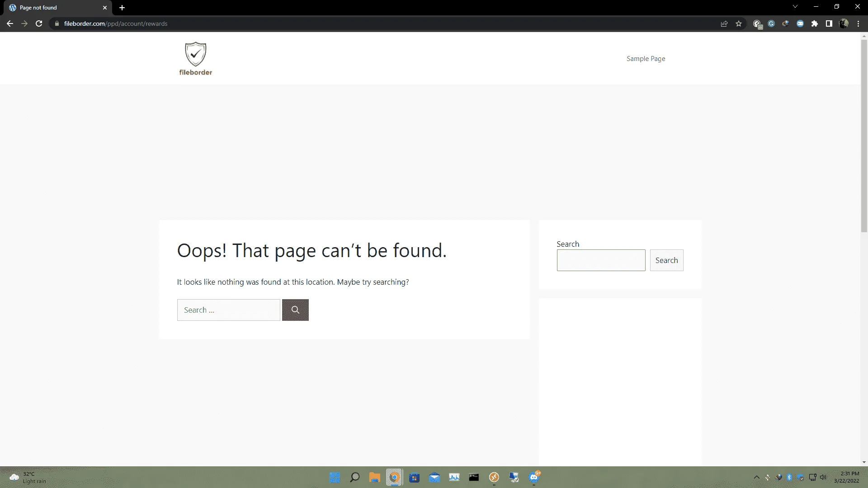The image size is (868, 488).
Task: Open File Explorer from the taskbar
Action: (x=374, y=477)
